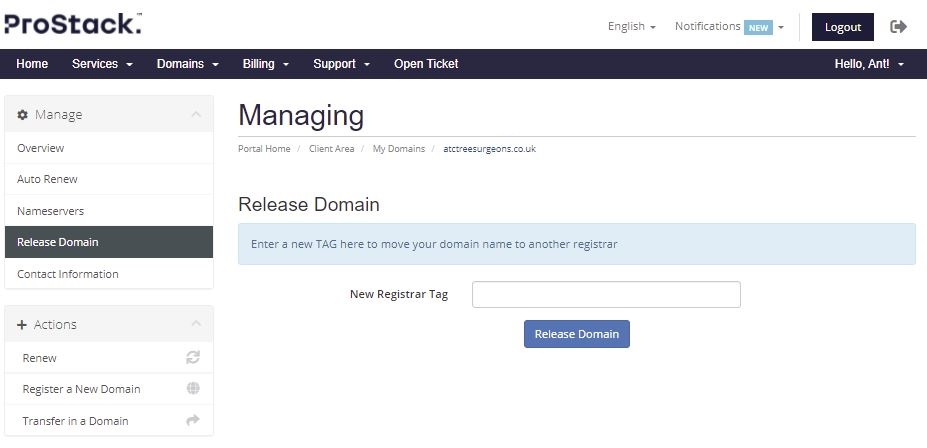The height and width of the screenshot is (448, 927).
Task: Select Auto Renew in the sidebar
Action: (109, 179)
